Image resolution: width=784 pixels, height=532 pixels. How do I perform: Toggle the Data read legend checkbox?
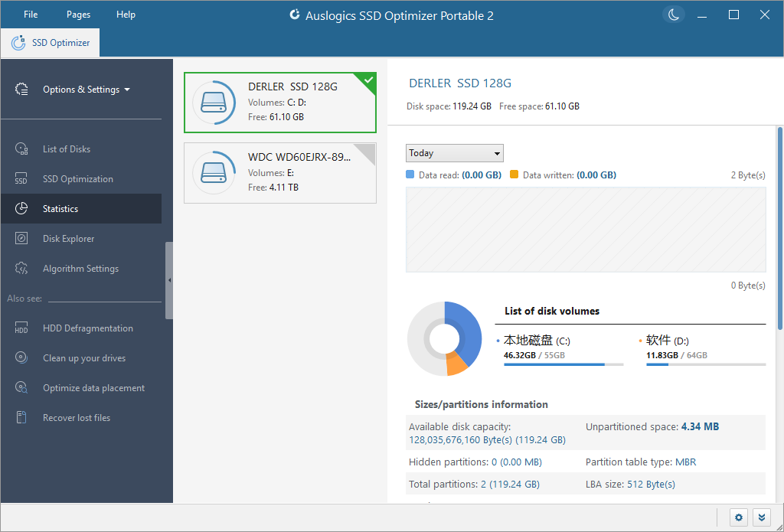click(x=410, y=175)
